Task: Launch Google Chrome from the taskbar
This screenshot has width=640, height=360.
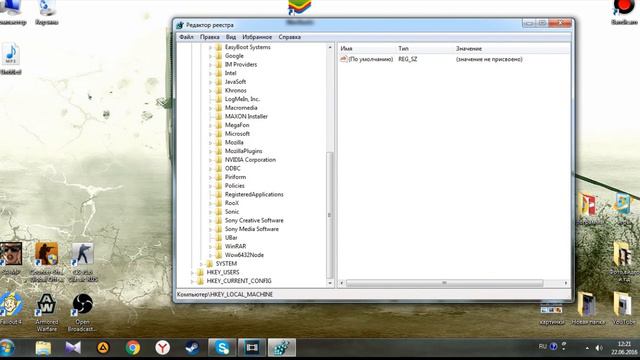Action: tap(133, 348)
